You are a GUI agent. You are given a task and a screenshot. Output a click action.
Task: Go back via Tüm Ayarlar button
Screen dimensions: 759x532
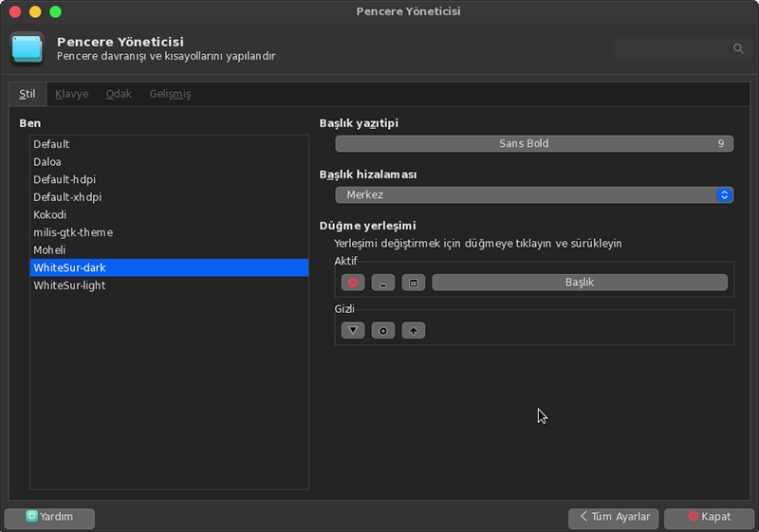pos(613,519)
